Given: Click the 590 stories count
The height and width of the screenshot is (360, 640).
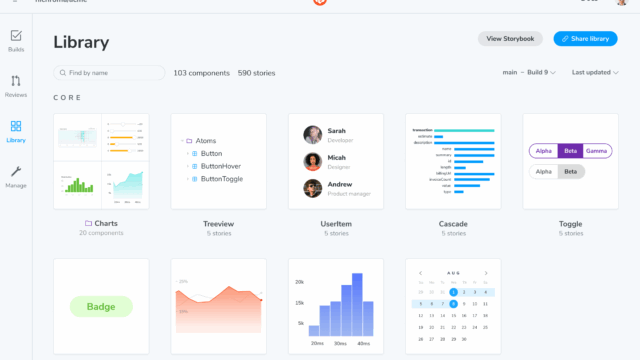Looking at the screenshot, I should (256, 73).
